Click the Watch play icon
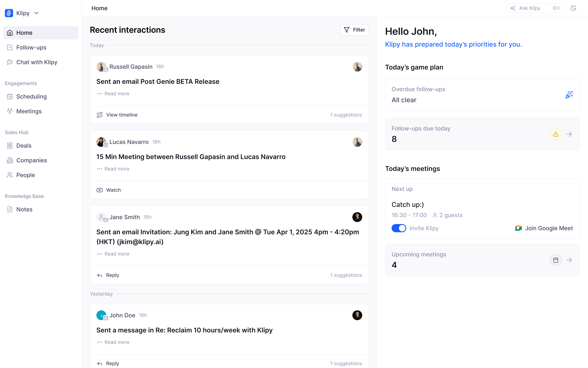 [100, 190]
